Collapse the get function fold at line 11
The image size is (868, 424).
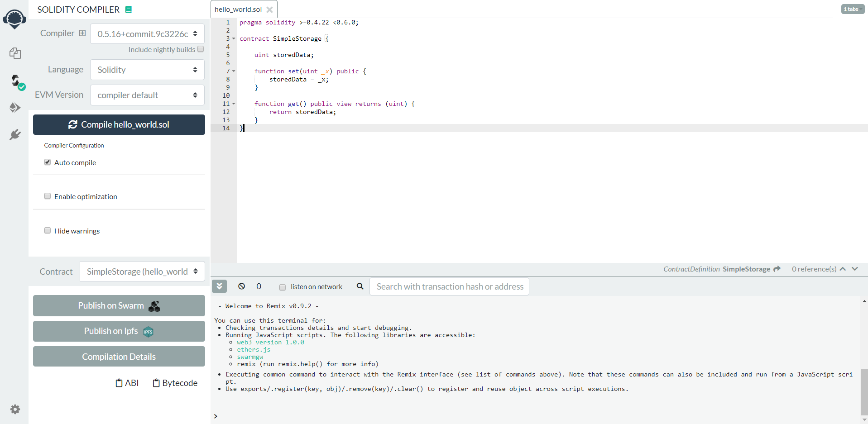pyautogui.click(x=234, y=104)
